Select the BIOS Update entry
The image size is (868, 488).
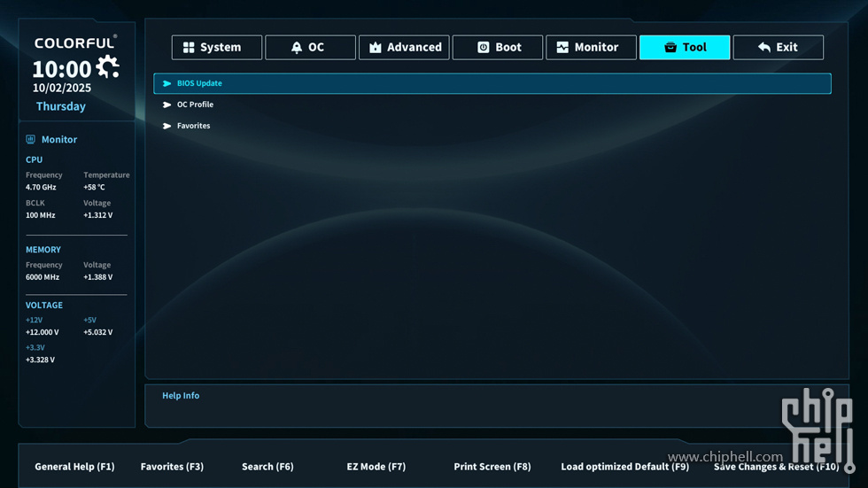[199, 83]
